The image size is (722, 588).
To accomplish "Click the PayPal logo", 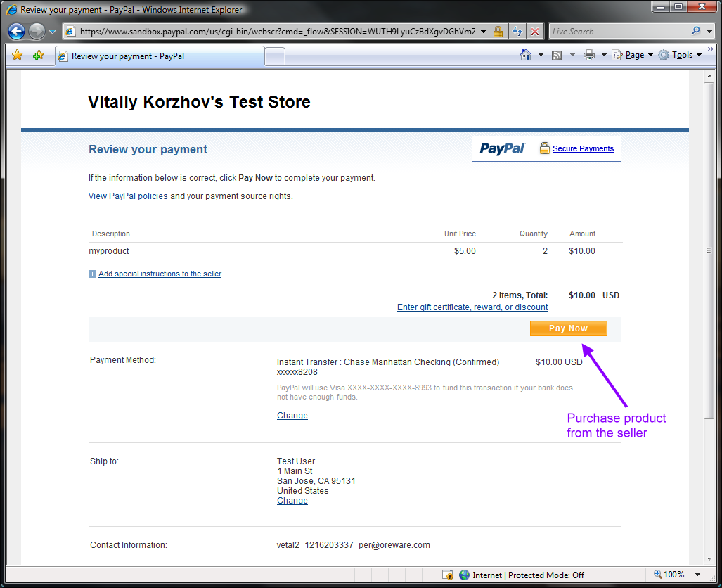I will tap(502, 148).
